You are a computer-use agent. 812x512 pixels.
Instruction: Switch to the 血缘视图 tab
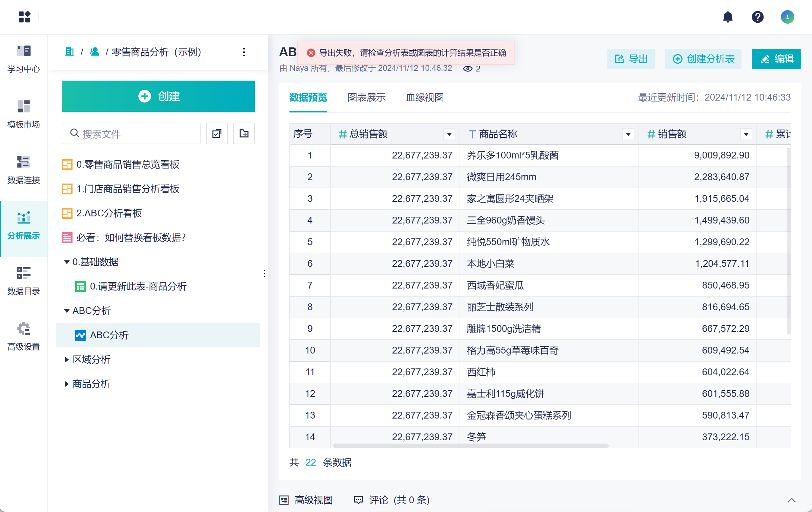click(425, 98)
